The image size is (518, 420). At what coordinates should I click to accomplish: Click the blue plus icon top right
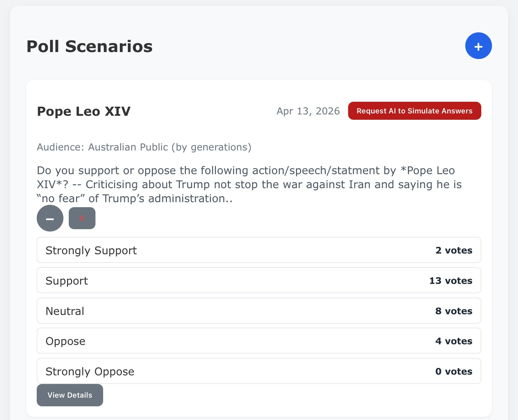click(478, 46)
